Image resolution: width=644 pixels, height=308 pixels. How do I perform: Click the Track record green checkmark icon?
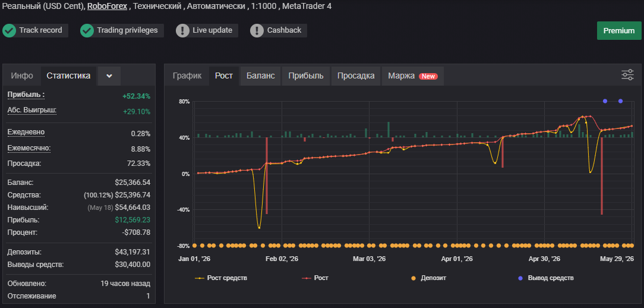click(9, 30)
